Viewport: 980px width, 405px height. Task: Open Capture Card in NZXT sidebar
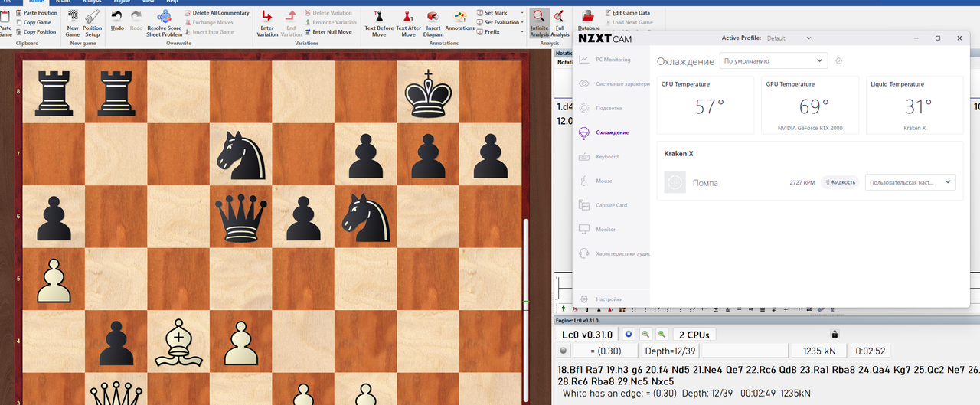(605, 205)
